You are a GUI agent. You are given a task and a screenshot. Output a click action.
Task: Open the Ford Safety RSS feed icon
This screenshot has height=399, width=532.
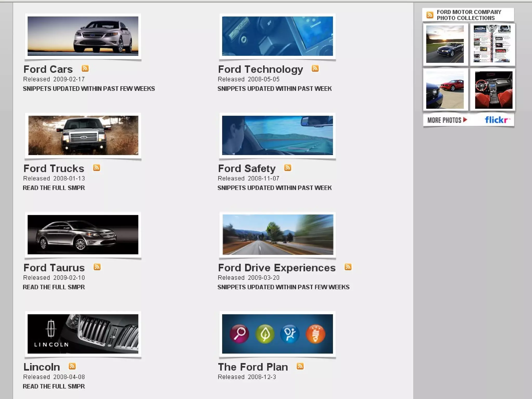(288, 168)
